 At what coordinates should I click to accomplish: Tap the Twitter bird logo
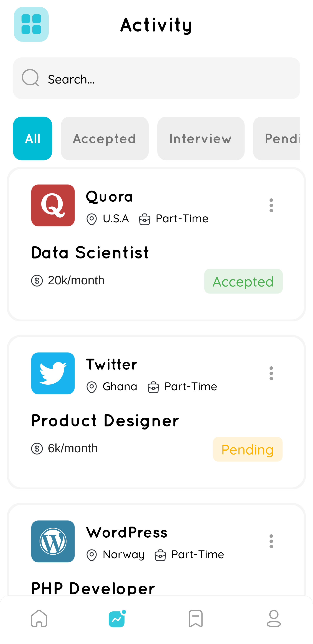tap(53, 373)
